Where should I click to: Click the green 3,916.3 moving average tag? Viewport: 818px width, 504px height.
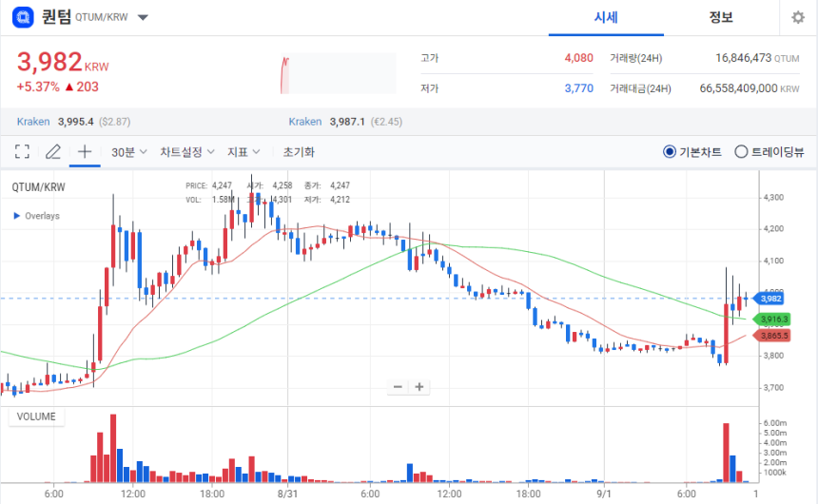772,320
